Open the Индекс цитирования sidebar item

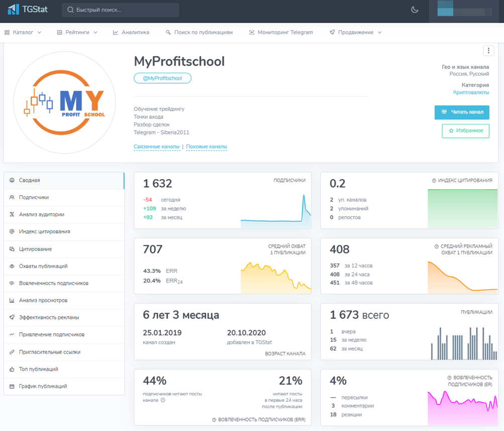tap(64, 232)
